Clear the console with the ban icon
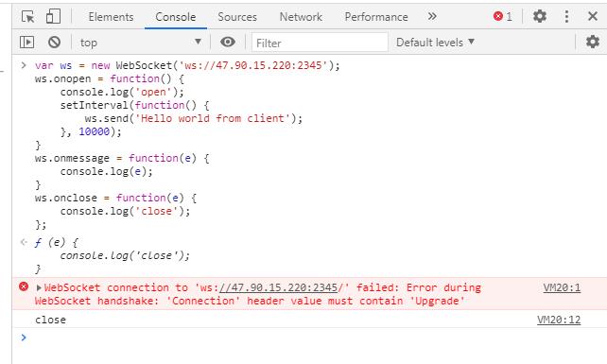The height and width of the screenshot is (364, 607). pos(54,42)
